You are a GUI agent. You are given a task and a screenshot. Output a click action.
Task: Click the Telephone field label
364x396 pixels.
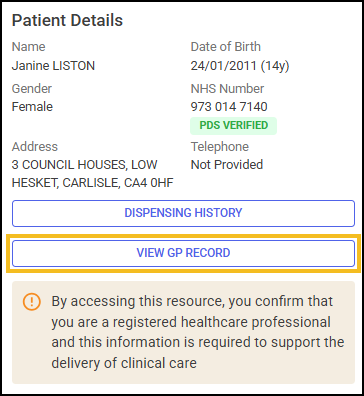(220, 147)
